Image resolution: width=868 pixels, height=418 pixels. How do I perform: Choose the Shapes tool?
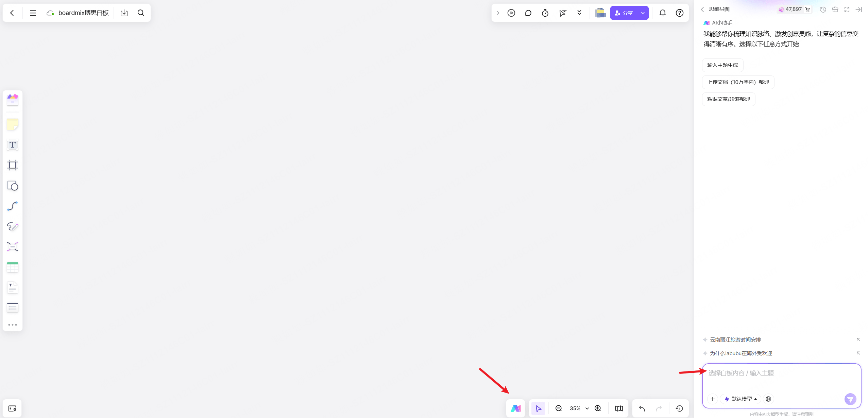click(x=13, y=186)
